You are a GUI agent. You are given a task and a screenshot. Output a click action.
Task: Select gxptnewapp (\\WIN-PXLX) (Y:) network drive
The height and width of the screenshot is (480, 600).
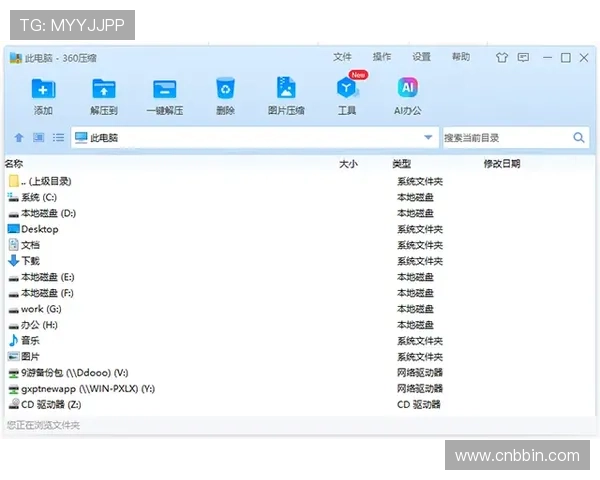click(300, 389)
